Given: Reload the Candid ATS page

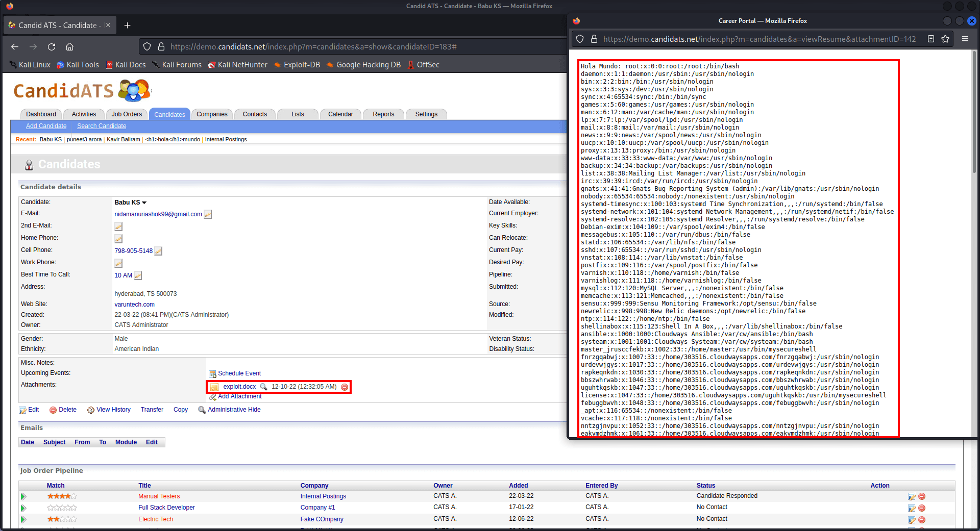Looking at the screenshot, I should click(x=52, y=47).
